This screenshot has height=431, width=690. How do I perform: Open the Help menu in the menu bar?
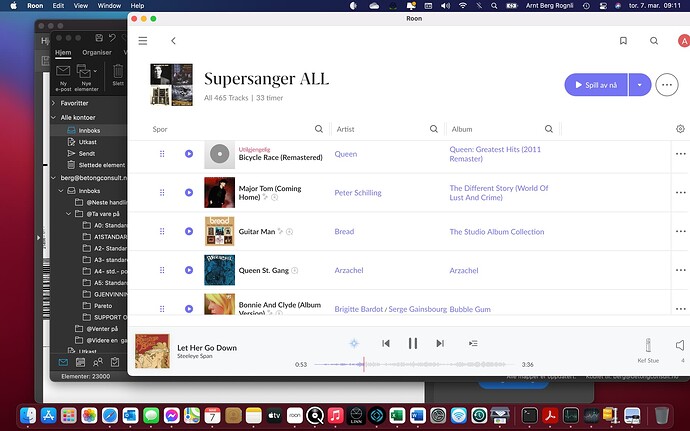[x=137, y=6]
